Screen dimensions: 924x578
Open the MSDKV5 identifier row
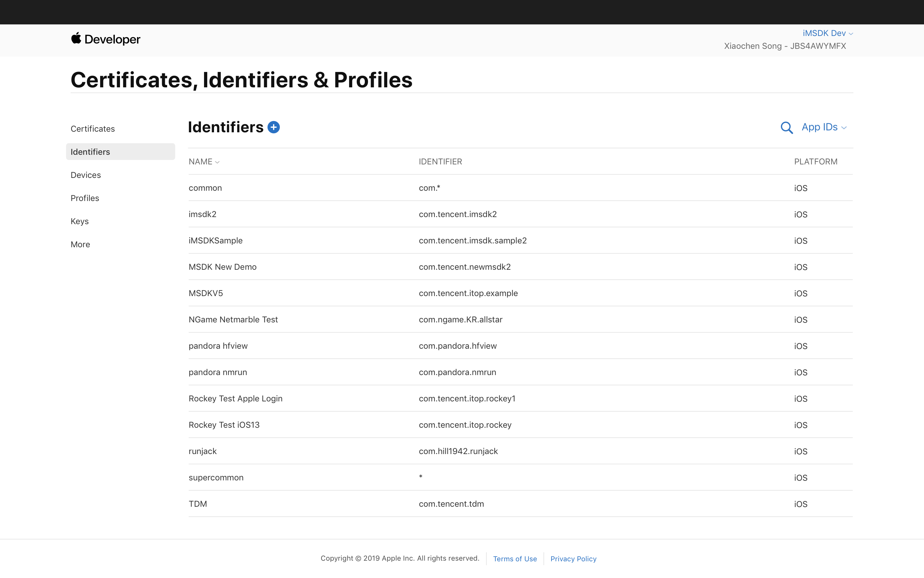click(520, 293)
